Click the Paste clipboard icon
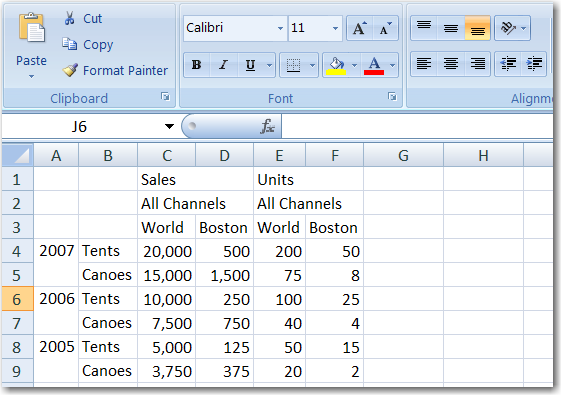 click(32, 28)
